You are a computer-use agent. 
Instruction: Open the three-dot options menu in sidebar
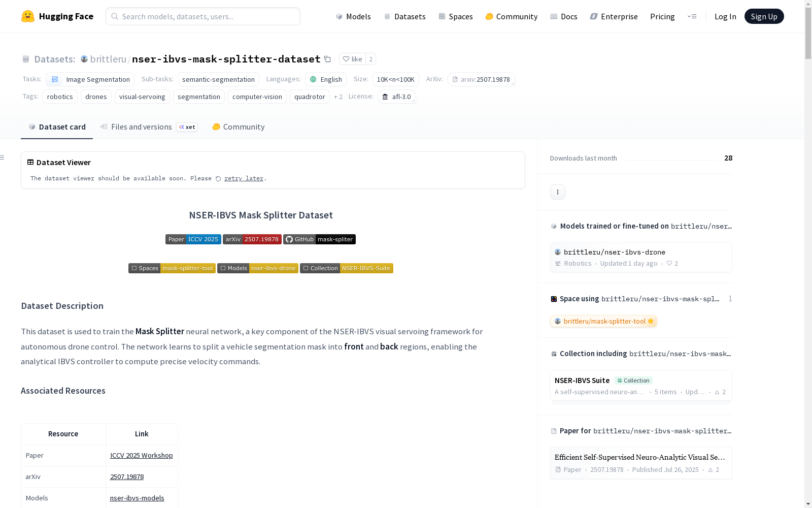pyautogui.click(x=558, y=192)
